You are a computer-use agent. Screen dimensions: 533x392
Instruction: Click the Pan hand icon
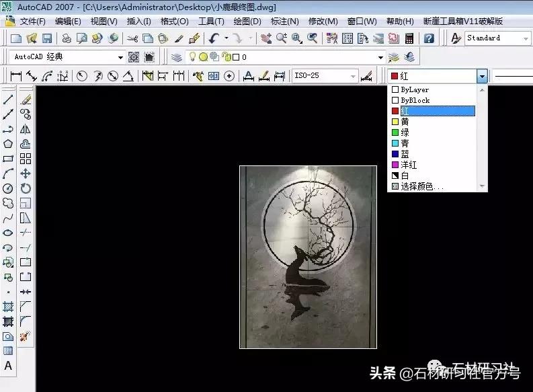click(x=265, y=38)
